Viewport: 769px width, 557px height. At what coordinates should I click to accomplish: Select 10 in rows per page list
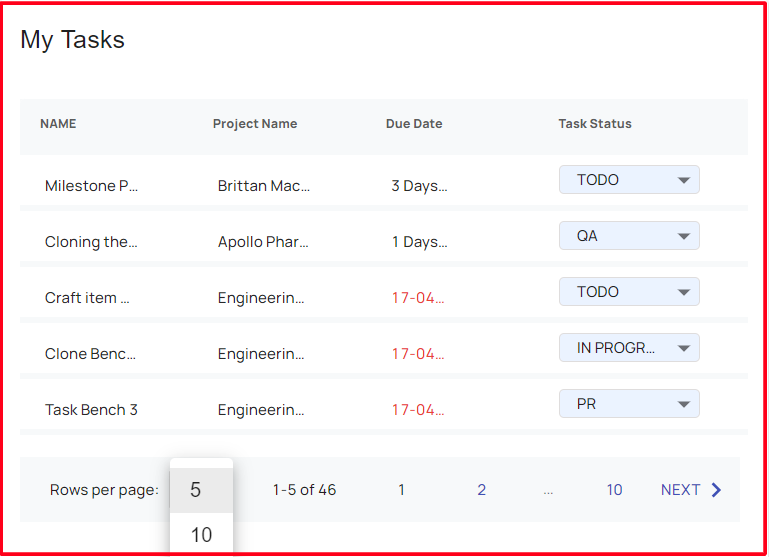click(201, 534)
